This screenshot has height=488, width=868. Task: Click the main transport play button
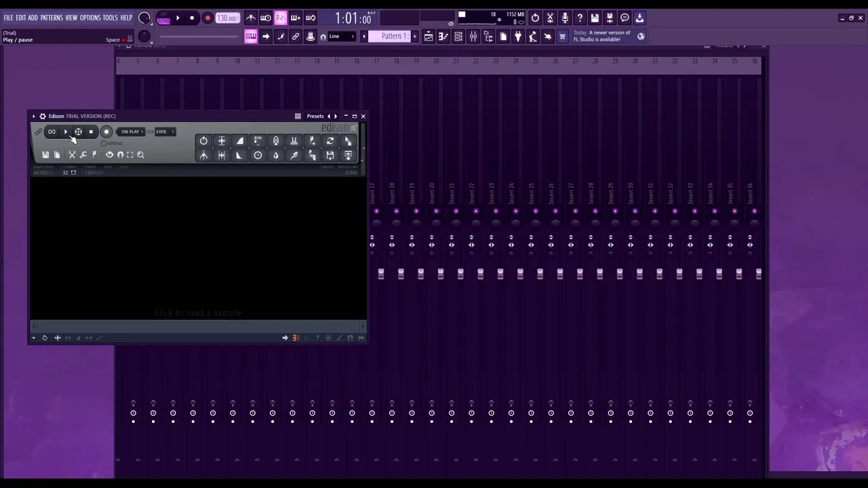pos(178,18)
